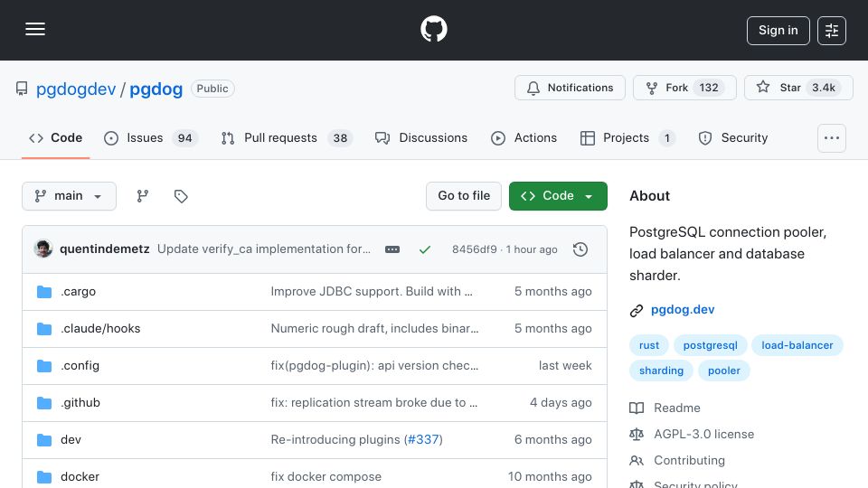Open quentindemetz commit author link

[x=105, y=249]
